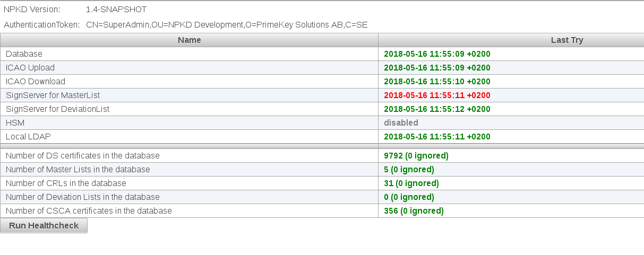The height and width of the screenshot is (255, 644).
Task: Click SignServer for DeviationList row
Action: click(57, 109)
